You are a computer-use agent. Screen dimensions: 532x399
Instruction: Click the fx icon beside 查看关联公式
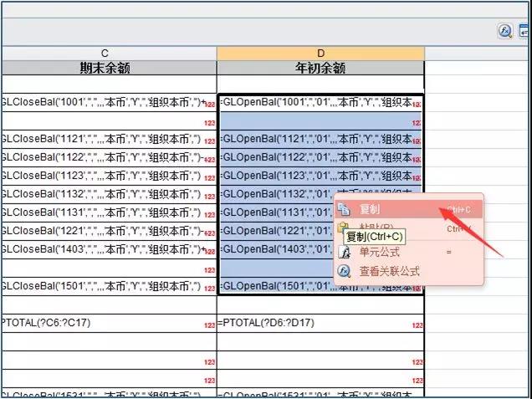[x=344, y=271]
